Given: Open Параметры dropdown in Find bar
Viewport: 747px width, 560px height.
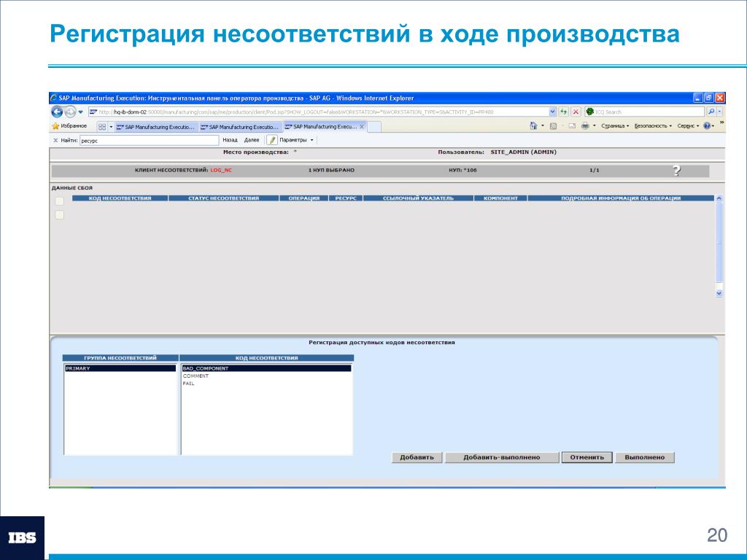Looking at the screenshot, I should tap(296, 140).
